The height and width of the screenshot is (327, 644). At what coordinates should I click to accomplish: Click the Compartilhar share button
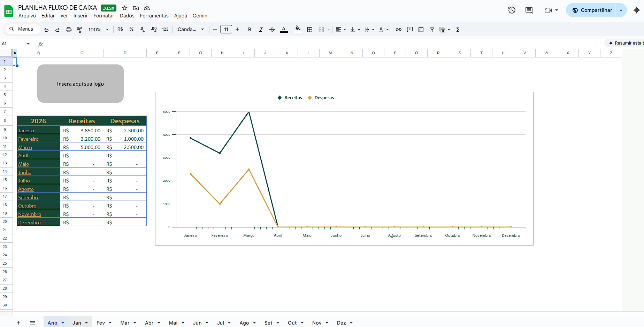point(592,10)
